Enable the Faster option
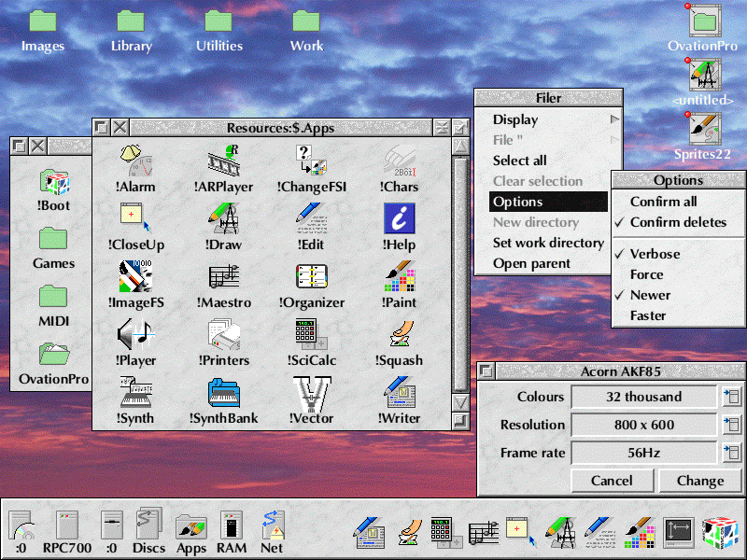Screen dimensions: 747x560 click(x=679, y=315)
